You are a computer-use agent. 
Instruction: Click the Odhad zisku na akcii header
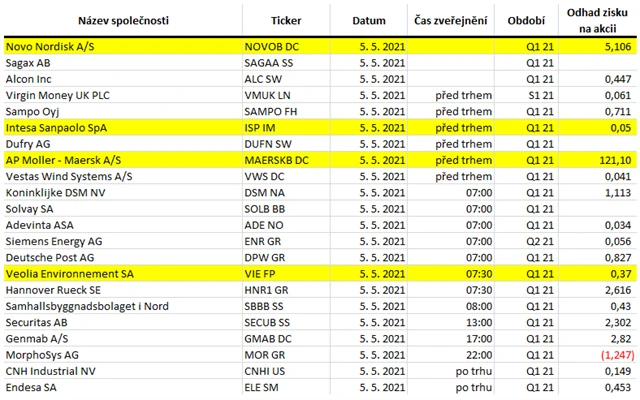point(594,19)
